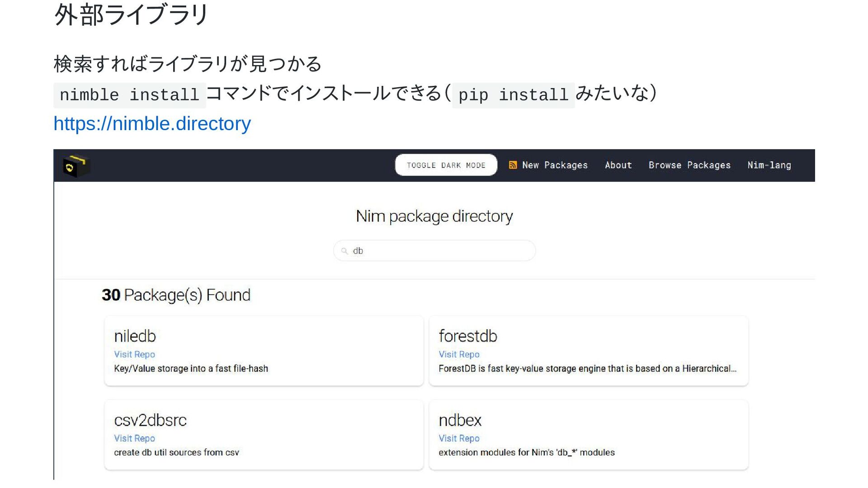Toggle dark mode
Screen dimensions: 868x488
446,165
